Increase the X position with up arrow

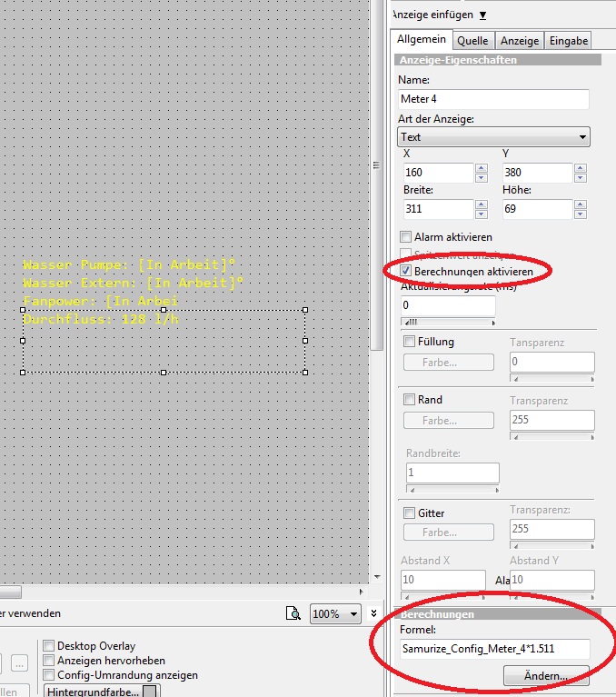(x=482, y=168)
